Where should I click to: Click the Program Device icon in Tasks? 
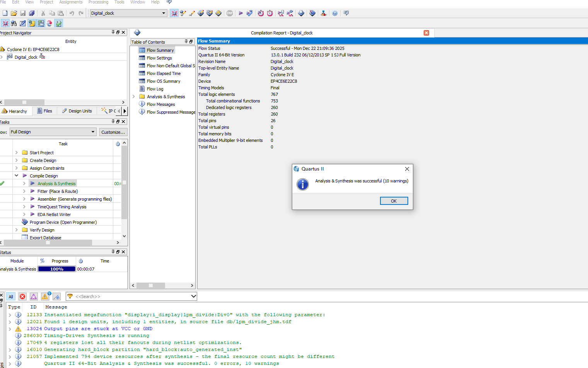pyautogui.click(x=25, y=222)
